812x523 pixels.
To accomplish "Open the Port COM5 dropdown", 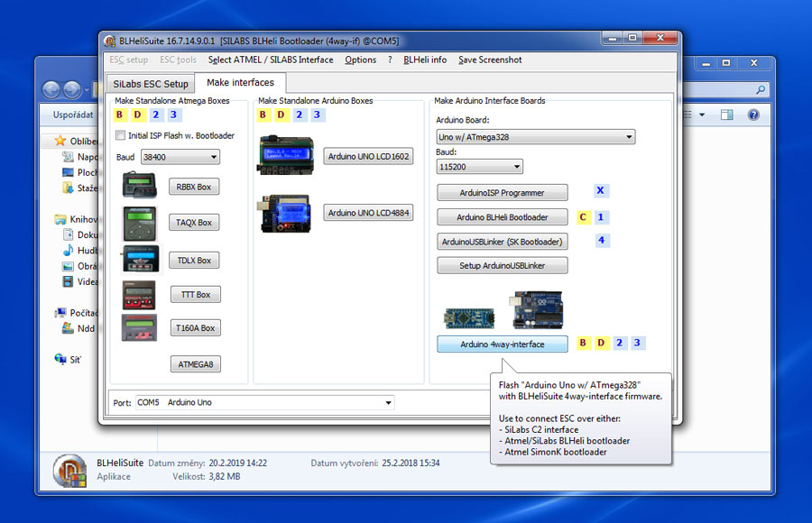I will [264, 402].
